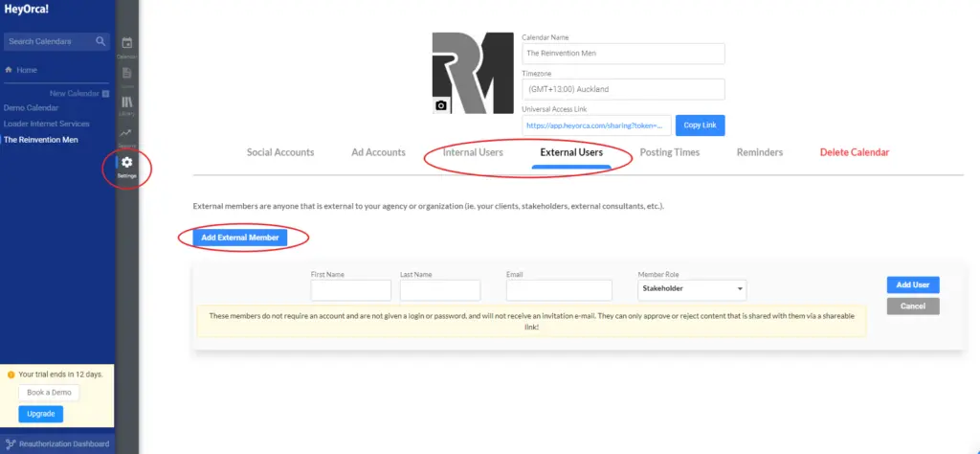Expand the Member Role dropdown
This screenshot has height=454, width=980.
point(691,288)
